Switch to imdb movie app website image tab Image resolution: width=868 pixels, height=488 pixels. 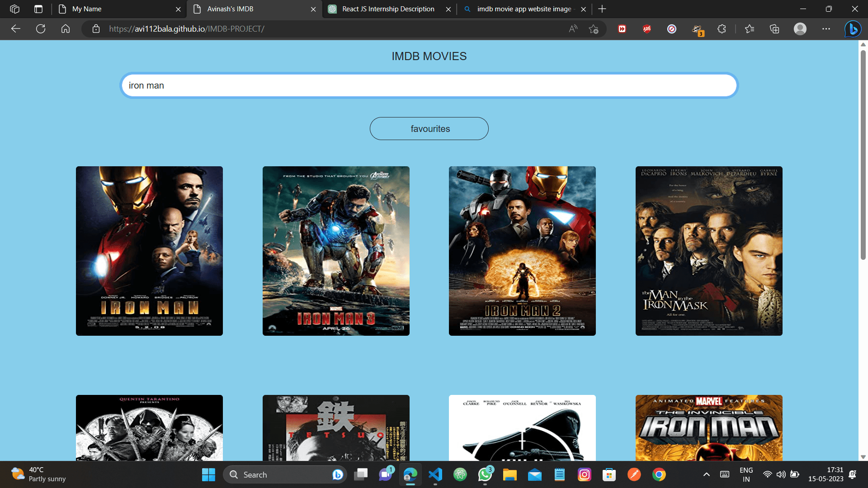(524, 9)
